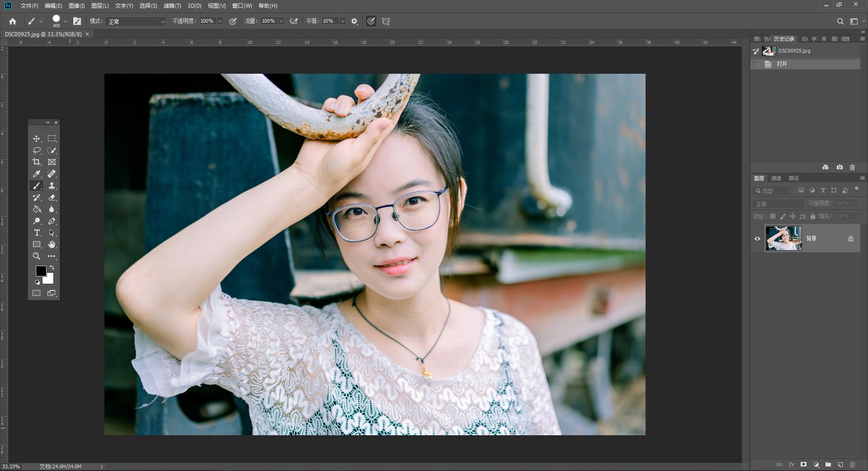Screen dimensions: 868x471
Task: Select the Crop tool
Action: pyautogui.click(x=37, y=162)
